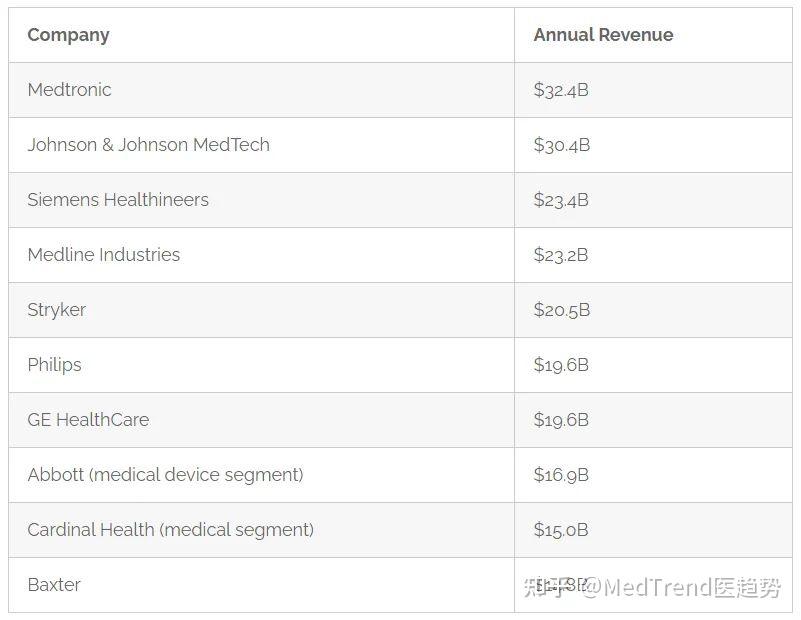Select Cardinal Health (medical segment) cell

coord(171,530)
